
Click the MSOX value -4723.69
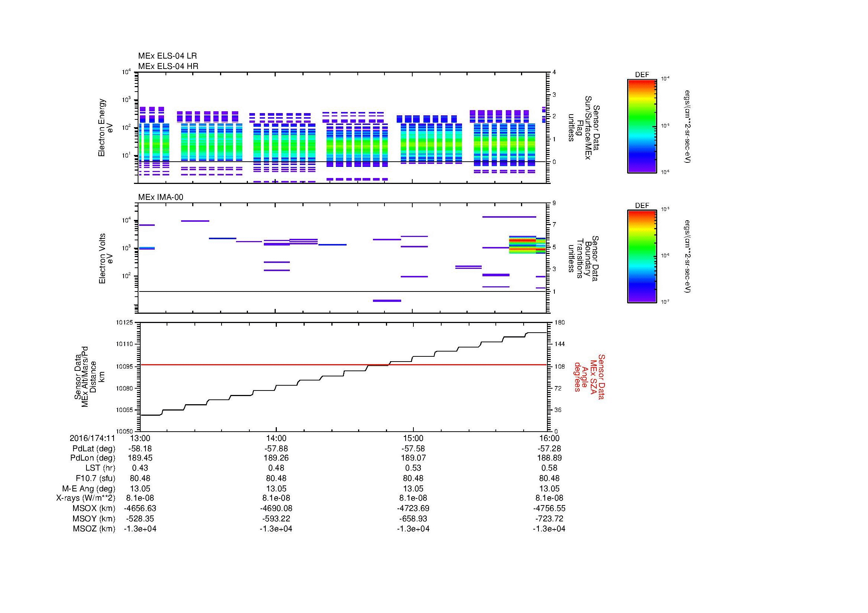click(413, 508)
